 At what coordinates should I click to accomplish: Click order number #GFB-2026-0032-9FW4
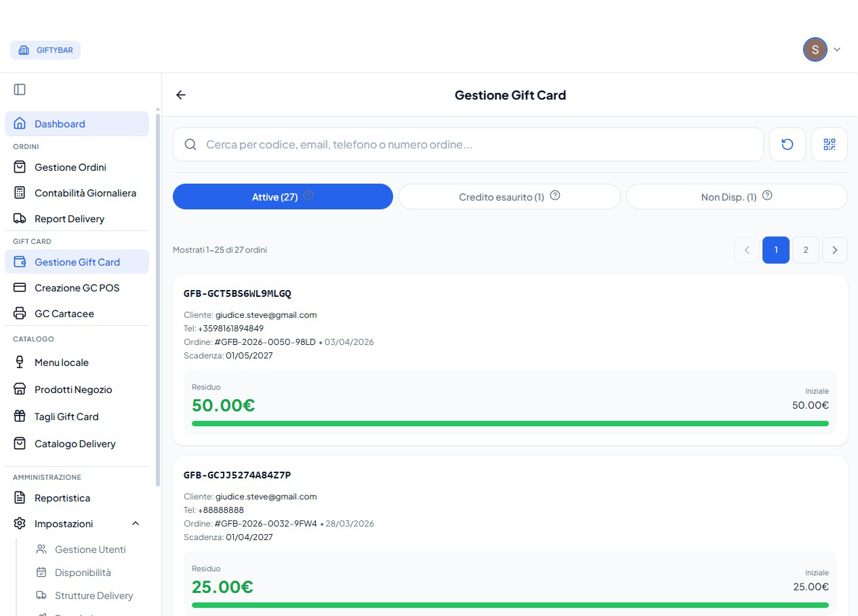click(x=266, y=524)
